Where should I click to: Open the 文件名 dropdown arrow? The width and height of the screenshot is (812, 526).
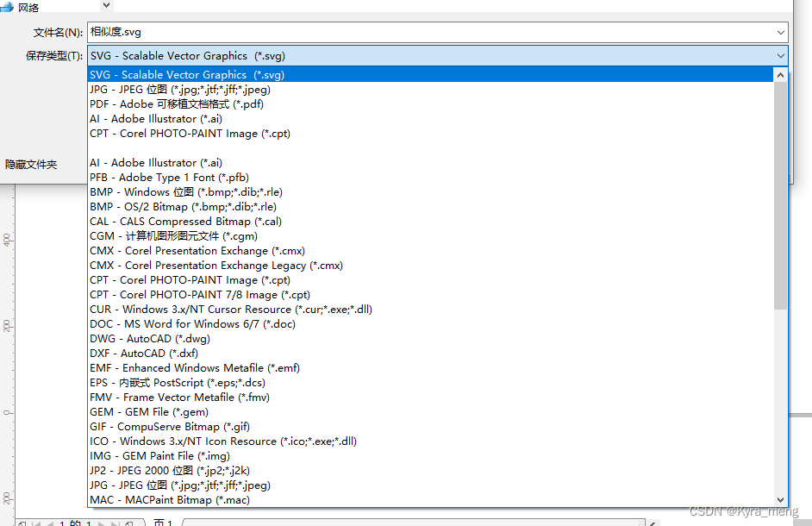(x=780, y=33)
